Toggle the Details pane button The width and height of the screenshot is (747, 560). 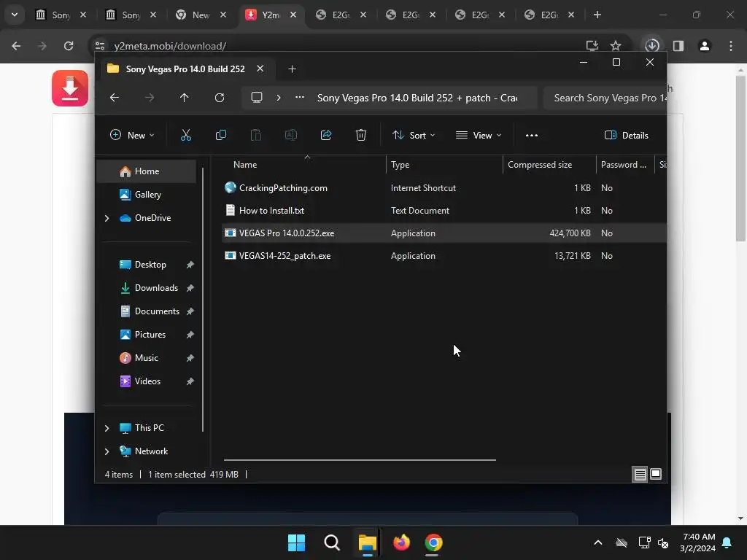(x=626, y=135)
